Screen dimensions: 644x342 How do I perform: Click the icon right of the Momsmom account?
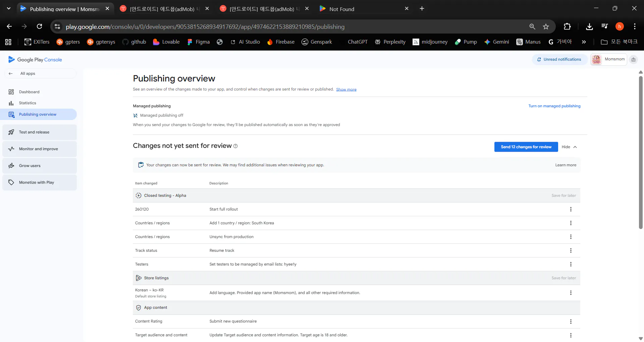[x=633, y=59]
